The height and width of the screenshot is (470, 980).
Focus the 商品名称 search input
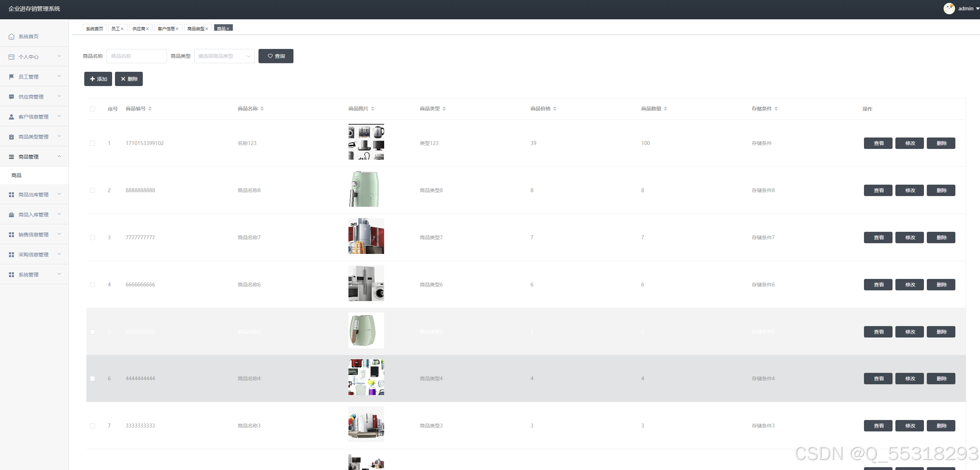click(x=136, y=56)
